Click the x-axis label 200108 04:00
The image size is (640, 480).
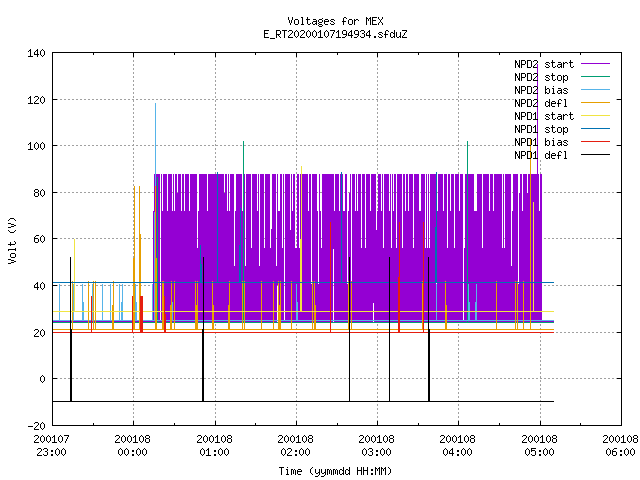pyautogui.click(x=458, y=446)
